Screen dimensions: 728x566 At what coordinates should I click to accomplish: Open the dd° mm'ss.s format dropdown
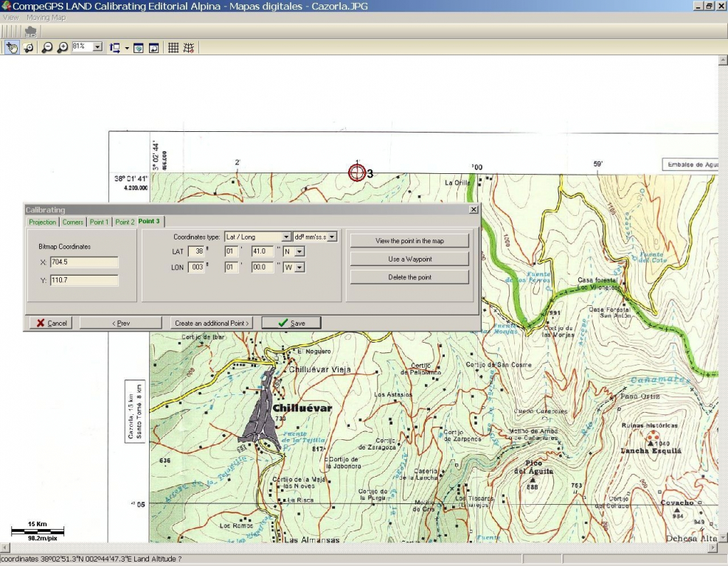click(x=331, y=237)
